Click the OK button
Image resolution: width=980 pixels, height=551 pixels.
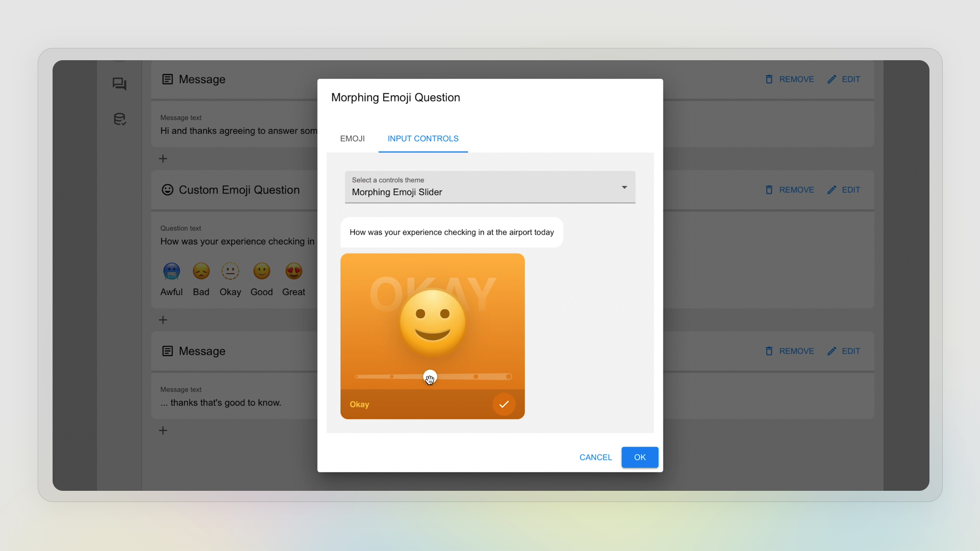click(x=640, y=457)
